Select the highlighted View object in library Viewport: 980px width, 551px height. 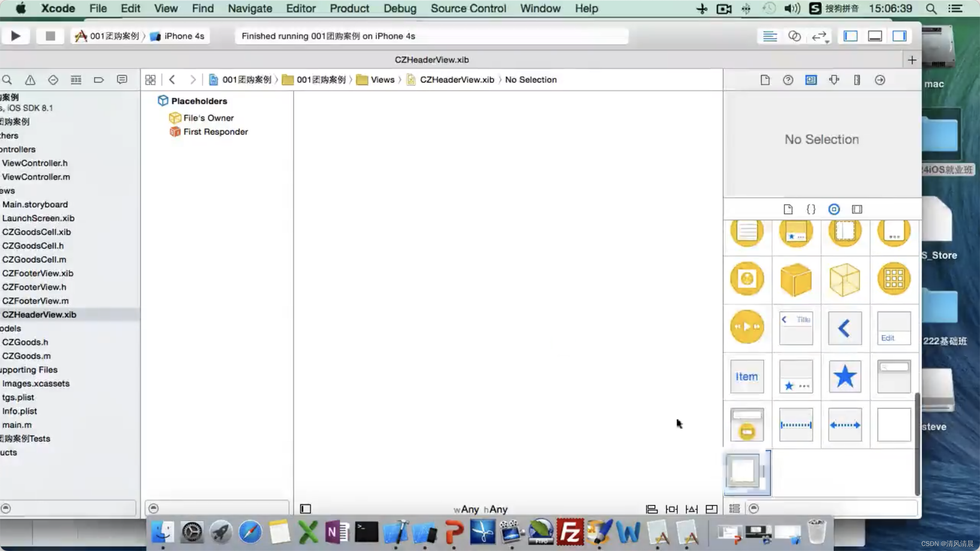point(747,473)
